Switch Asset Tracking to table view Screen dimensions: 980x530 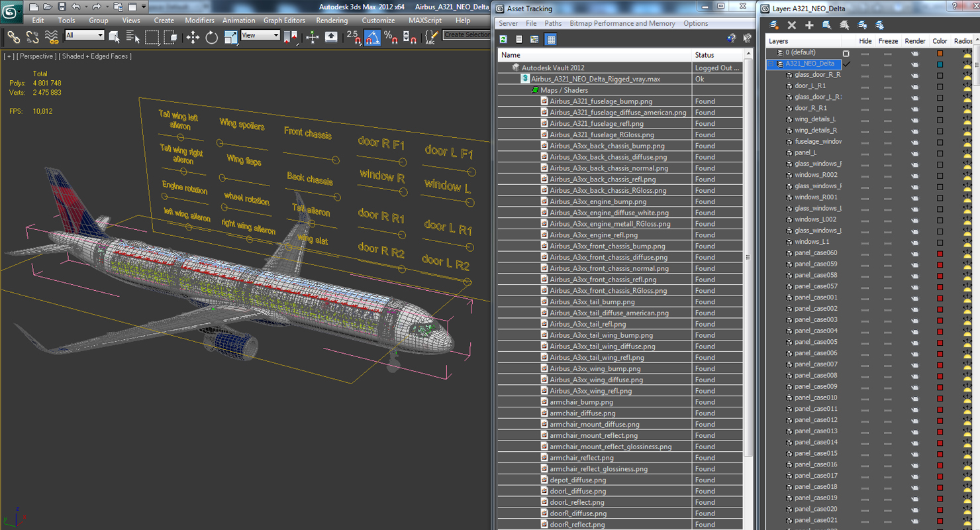tap(550, 39)
